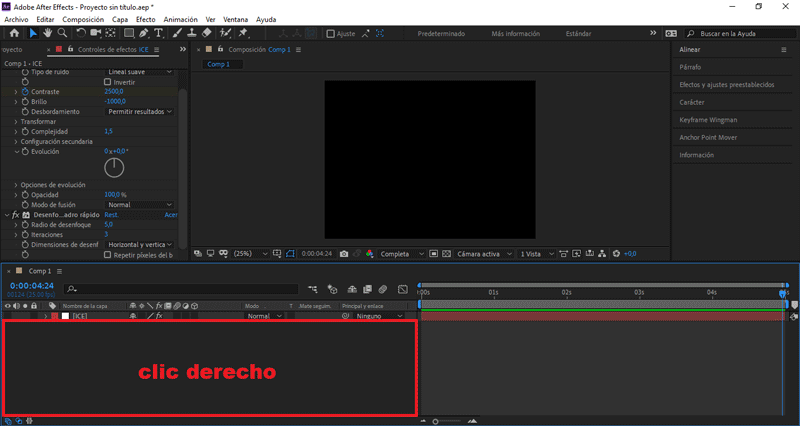Open the RGB channel display icon

[370, 254]
